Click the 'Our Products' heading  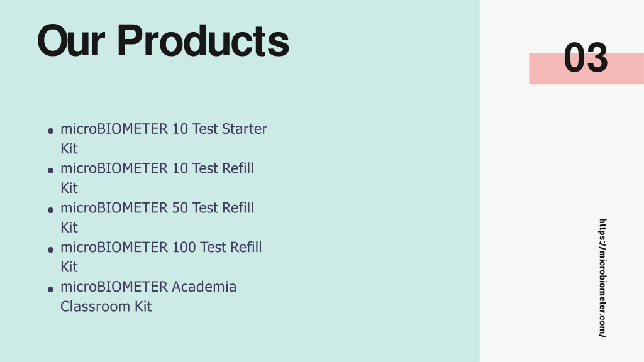pos(163,41)
